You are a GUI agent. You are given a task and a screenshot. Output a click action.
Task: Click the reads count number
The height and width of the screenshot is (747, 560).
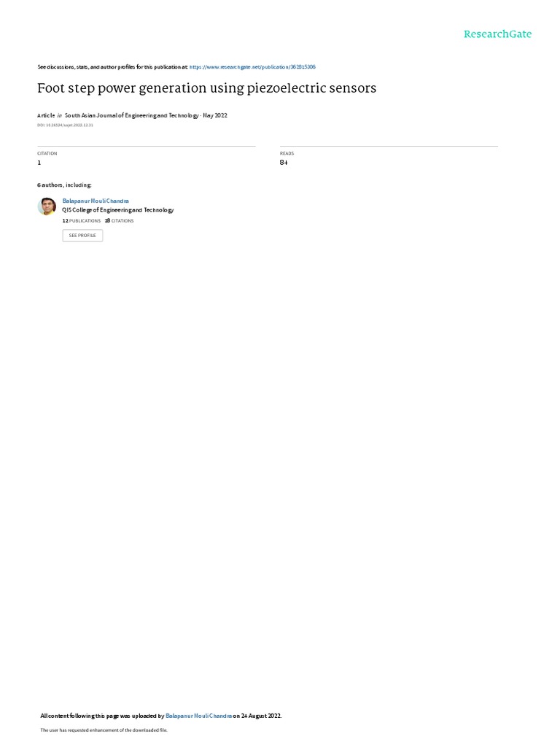(284, 163)
